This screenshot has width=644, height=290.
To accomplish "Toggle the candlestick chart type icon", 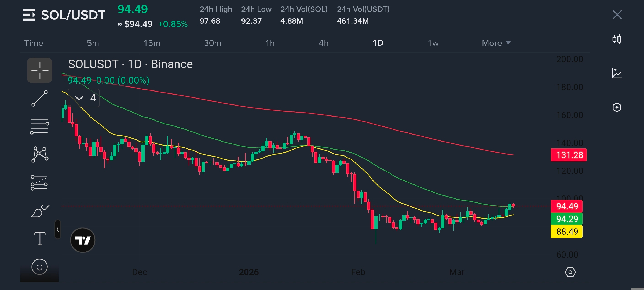I will pyautogui.click(x=617, y=39).
